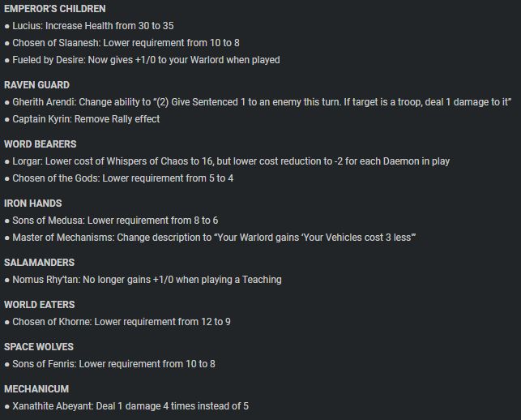Select the WORD BEARERS heading

41,144
